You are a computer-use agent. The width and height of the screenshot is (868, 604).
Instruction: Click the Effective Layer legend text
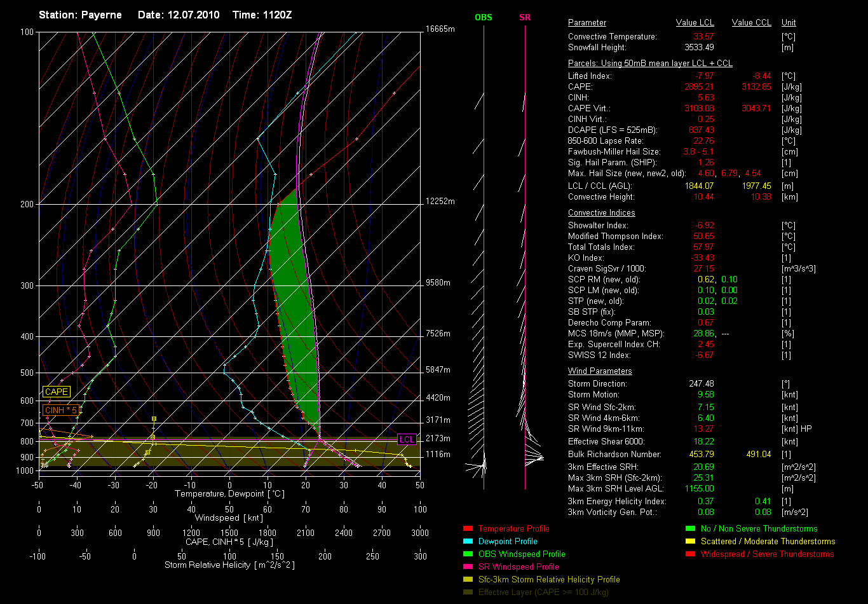pos(543,593)
